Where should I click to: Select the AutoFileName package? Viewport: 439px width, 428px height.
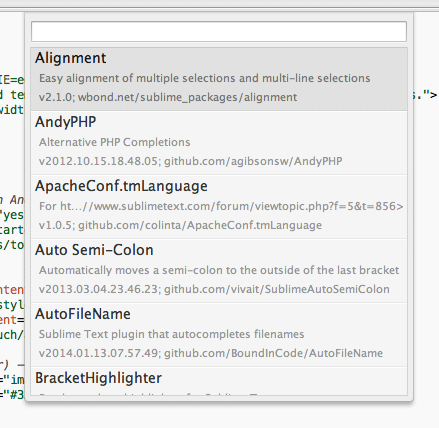[219, 335]
